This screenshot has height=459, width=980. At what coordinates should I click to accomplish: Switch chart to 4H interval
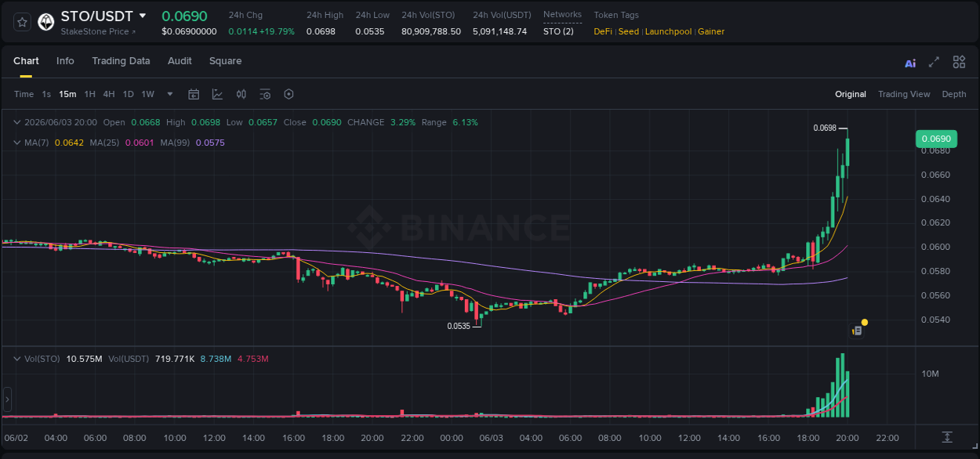point(108,94)
